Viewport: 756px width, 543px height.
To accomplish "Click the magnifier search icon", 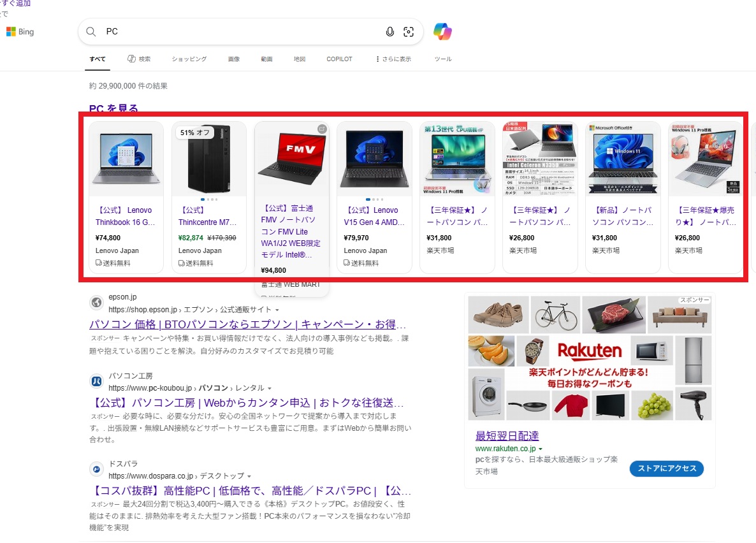I will point(91,32).
